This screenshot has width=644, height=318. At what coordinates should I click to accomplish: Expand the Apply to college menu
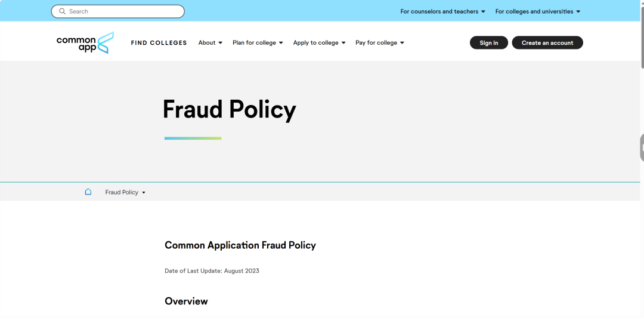pos(319,43)
